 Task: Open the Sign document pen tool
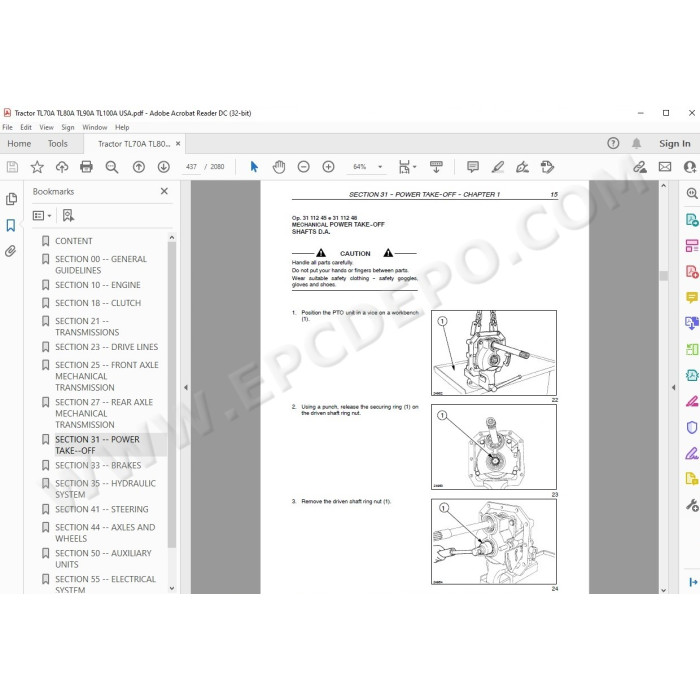click(x=522, y=167)
